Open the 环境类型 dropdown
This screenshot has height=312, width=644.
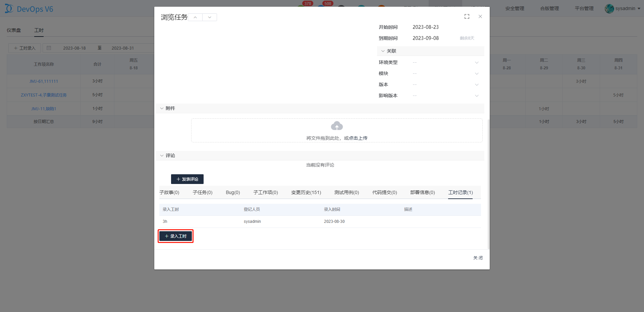[477, 63]
